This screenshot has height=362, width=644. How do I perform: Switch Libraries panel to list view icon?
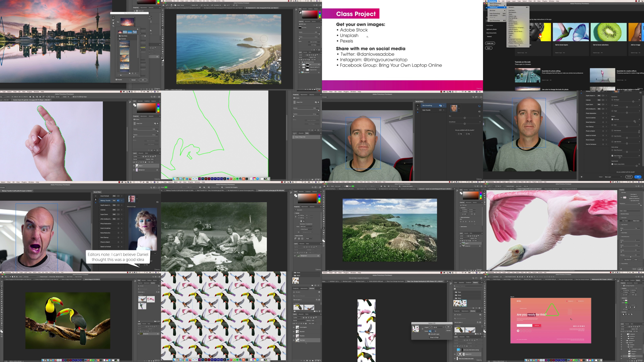319,300
